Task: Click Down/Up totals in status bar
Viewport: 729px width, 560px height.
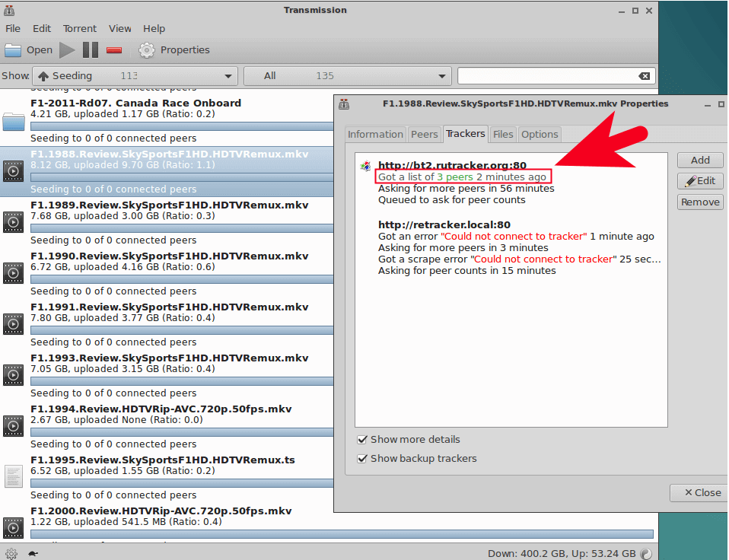Action: (562, 553)
